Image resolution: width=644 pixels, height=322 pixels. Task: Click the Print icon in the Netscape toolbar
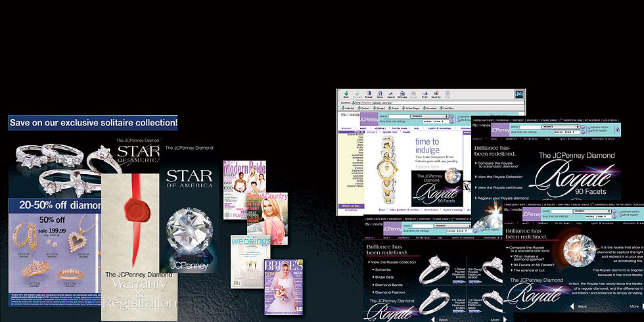425,95
